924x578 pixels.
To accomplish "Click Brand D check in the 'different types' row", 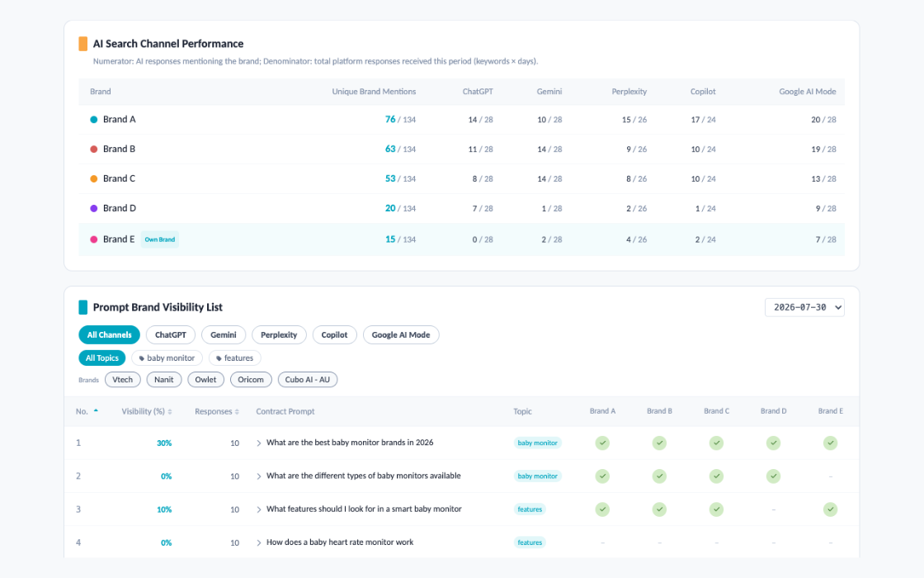I will pos(773,476).
